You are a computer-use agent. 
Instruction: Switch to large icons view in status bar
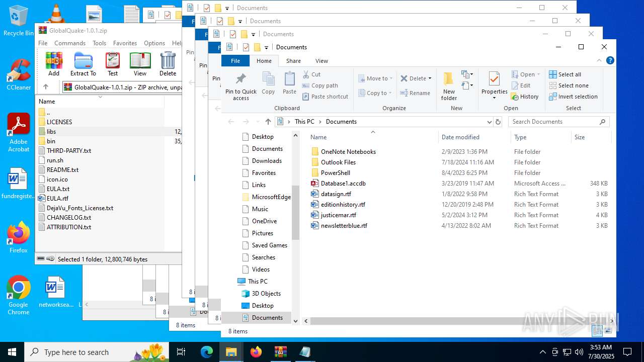tap(608, 331)
